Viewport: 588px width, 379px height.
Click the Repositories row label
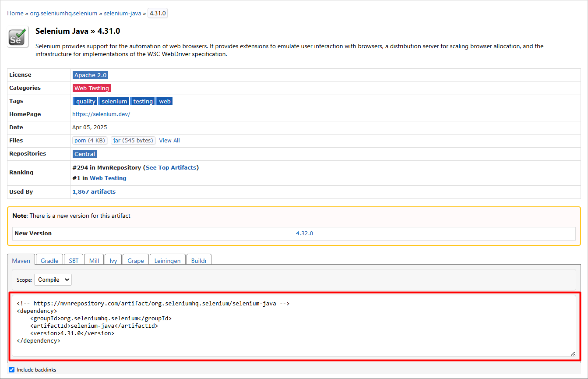click(x=28, y=153)
